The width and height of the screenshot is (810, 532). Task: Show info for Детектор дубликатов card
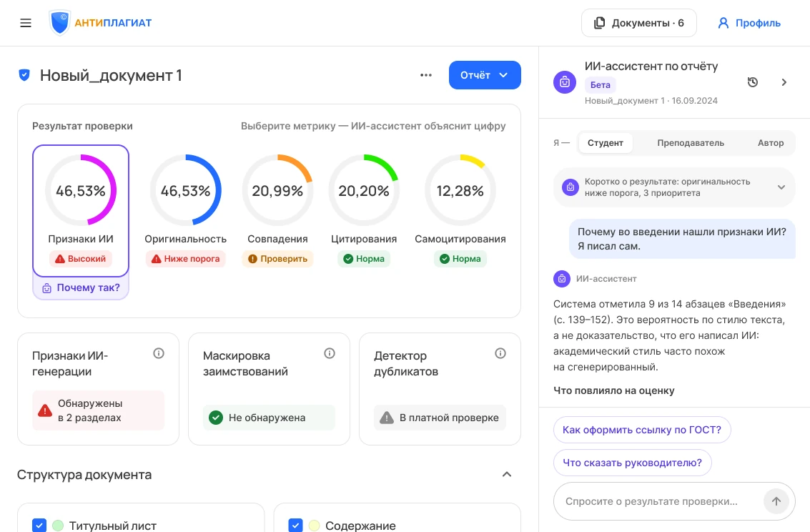(500, 353)
